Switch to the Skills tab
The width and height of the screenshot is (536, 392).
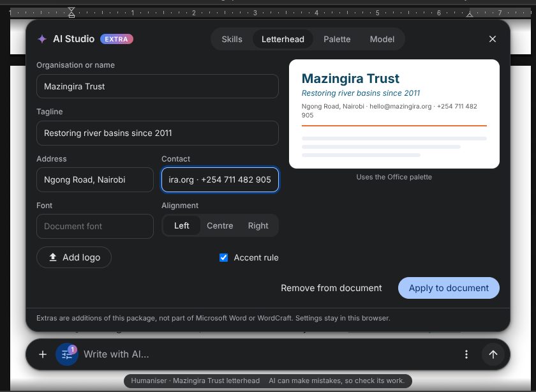[232, 40]
